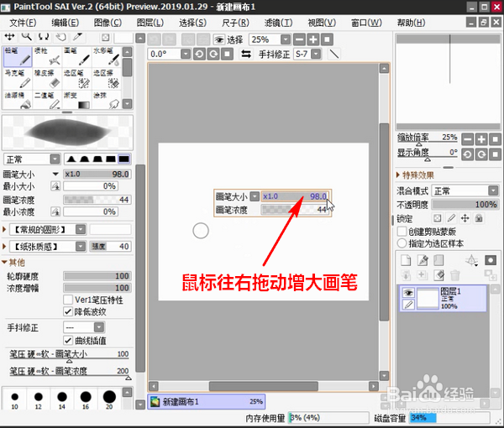The height and width of the screenshot is (428, 504).
Task: Select the 铅笔 pencil tool
Action: (x=18, y=56)
